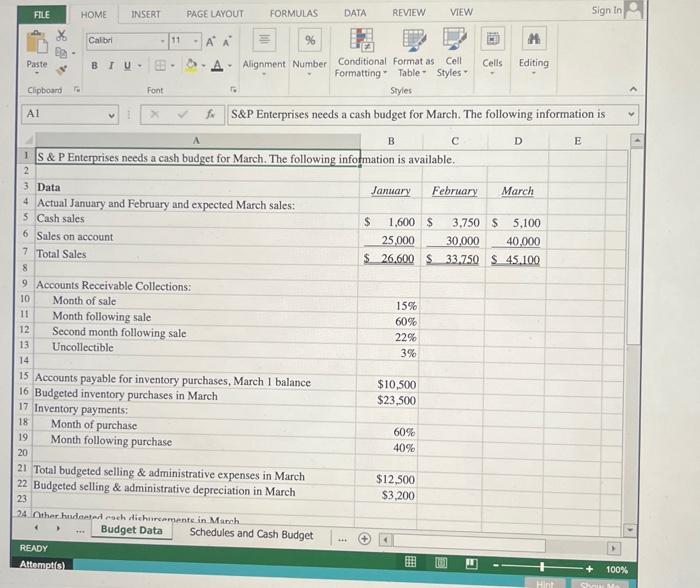Screen dimensions: 700x588
Task: Click the Fill Color bucket icon
Action: (191, 65)
